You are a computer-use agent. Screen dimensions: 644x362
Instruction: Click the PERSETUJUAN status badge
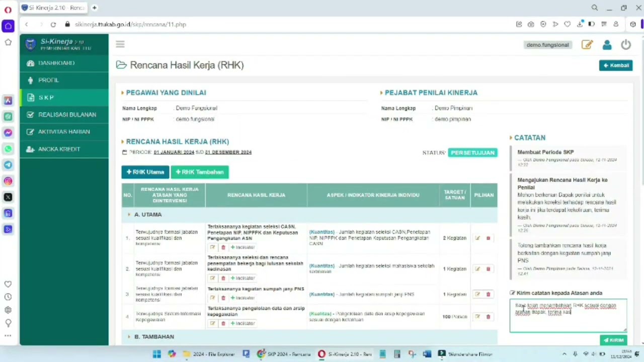[x=472, y=152]
